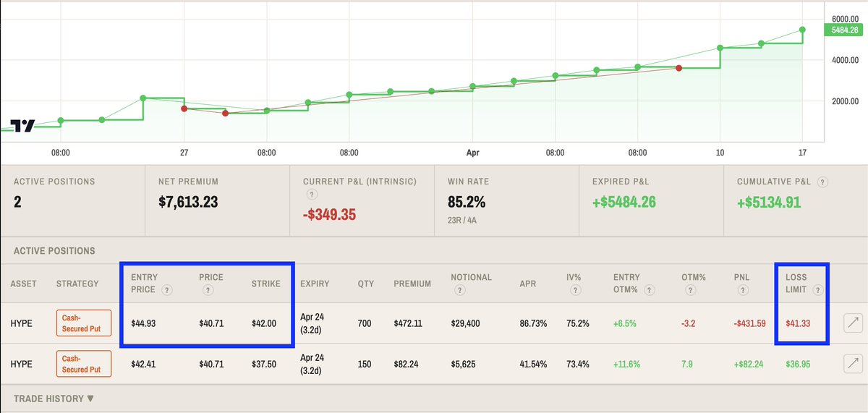Screen dimensions: 868x413
Task: Click the Cumulative P&L help icon
Action: coord(823,182)
